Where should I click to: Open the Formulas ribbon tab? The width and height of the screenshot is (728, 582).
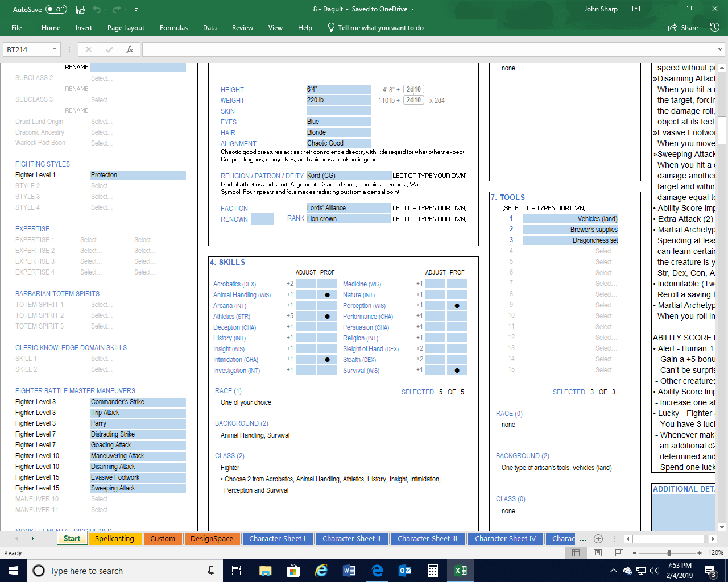(173, 27)
